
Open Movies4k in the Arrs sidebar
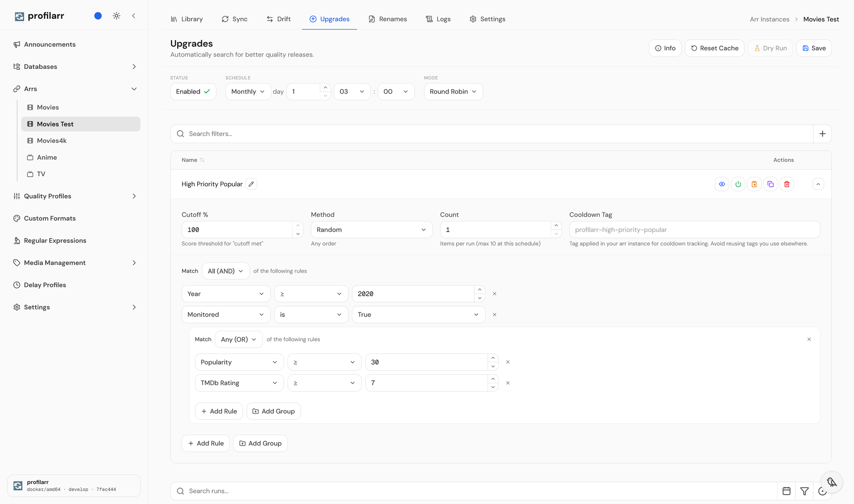pos(81,141)
